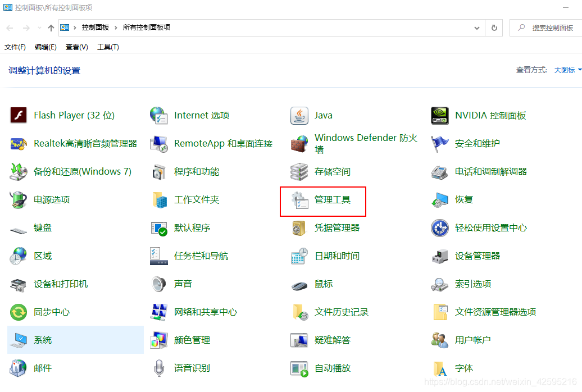Open the 区域 globe clock icon
This screenshot has height=392, width=582.
tap(19, 256)
